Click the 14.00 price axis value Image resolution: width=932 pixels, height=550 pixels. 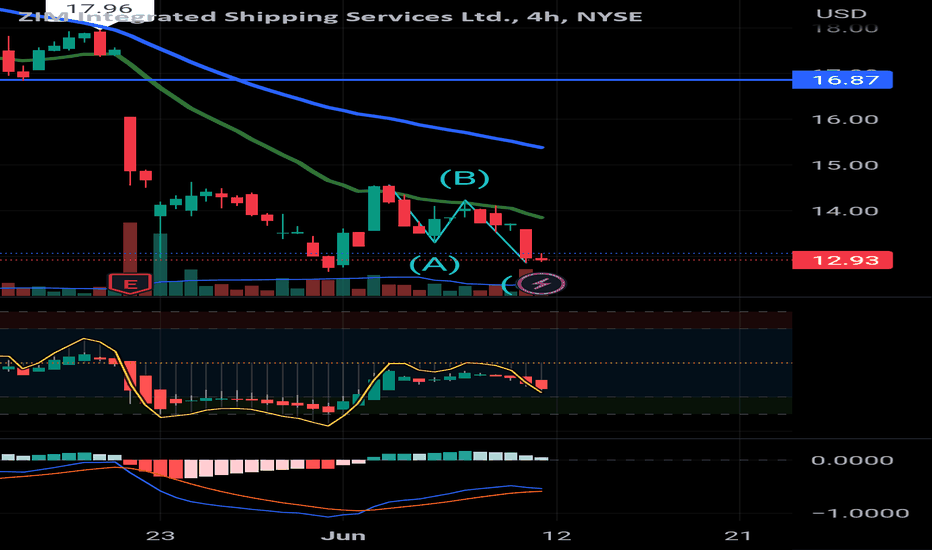pyautogui.click(x=845, y=211)
